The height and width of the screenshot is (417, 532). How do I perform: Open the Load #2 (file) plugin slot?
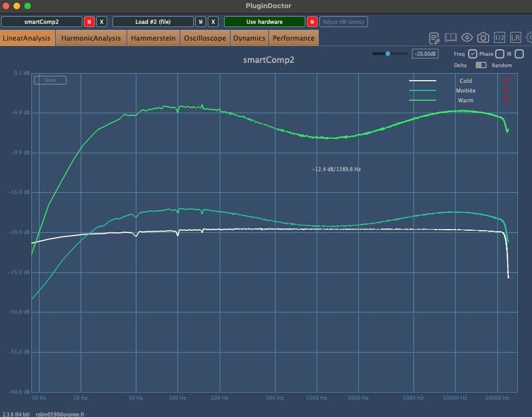[x=153, y=22]
